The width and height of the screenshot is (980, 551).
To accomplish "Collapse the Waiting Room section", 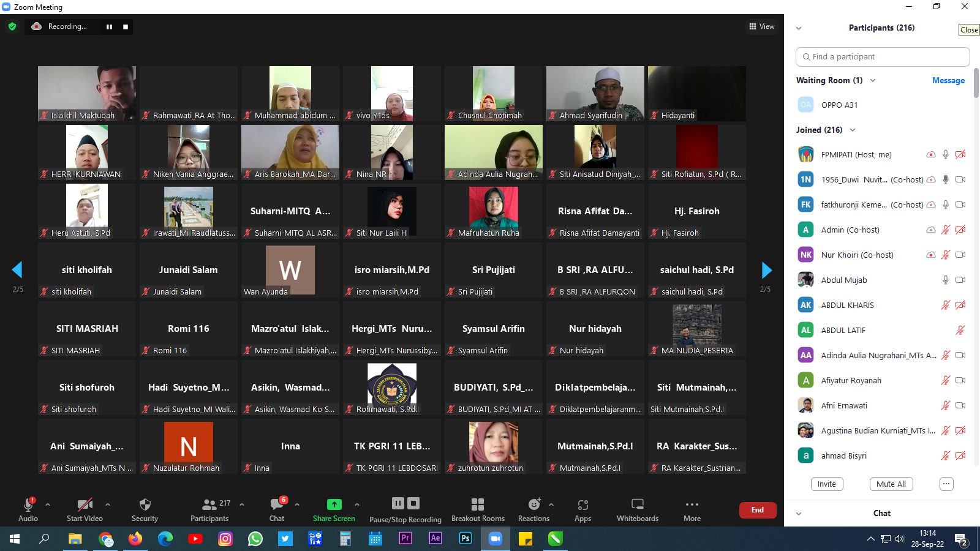I will [x=873, y=81].
